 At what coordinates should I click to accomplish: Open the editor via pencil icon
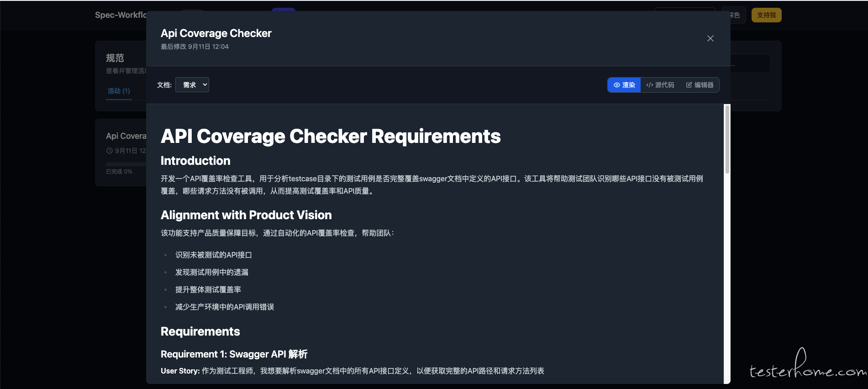[x=689, y=85]
